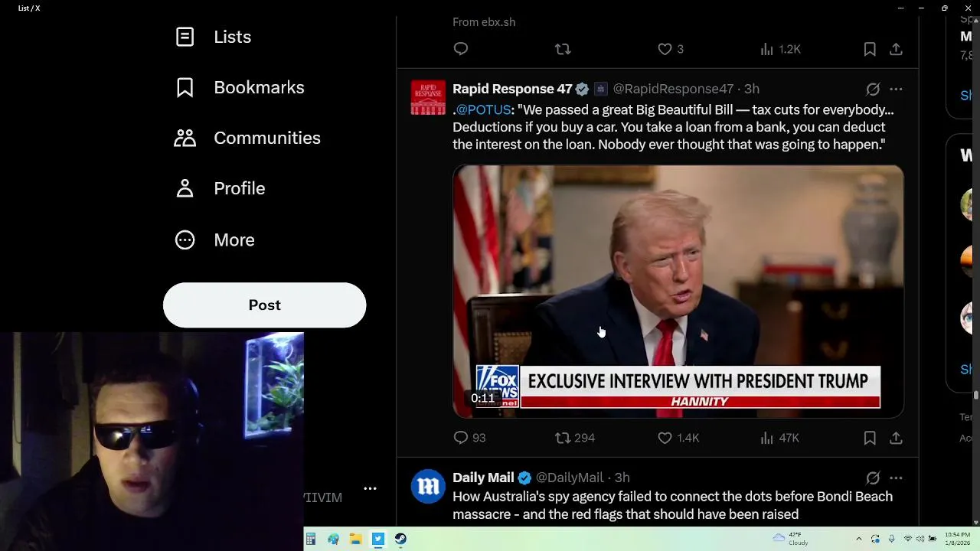This screenshot has width=980, height=551.
Task: Repost the ebx.sh post
Action: tap(563, 49)
